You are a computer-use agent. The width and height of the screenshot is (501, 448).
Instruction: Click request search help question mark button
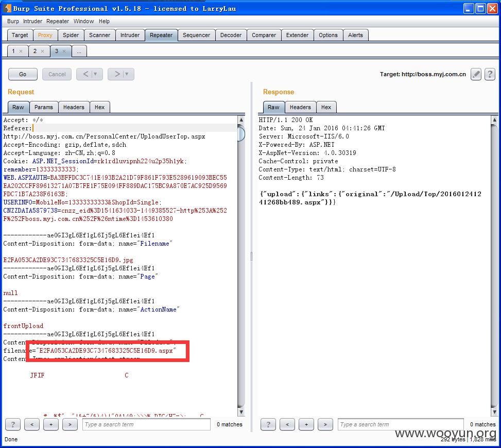click(13, 424)
